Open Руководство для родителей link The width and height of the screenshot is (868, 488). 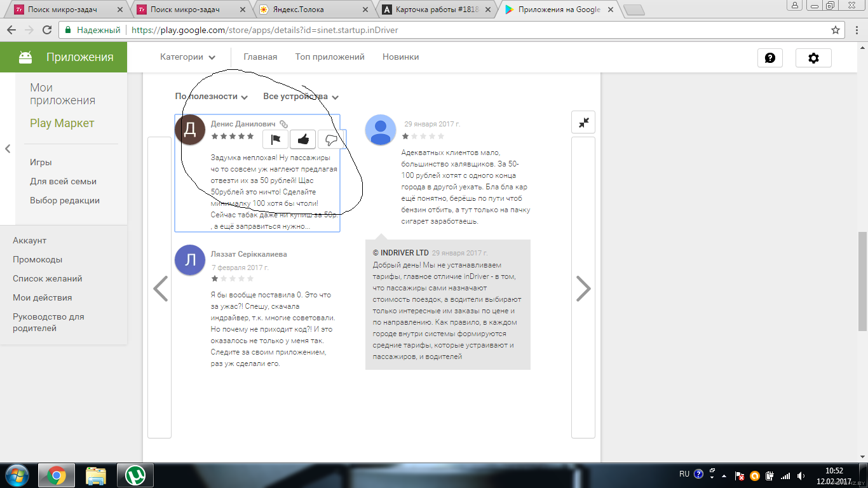48,322
